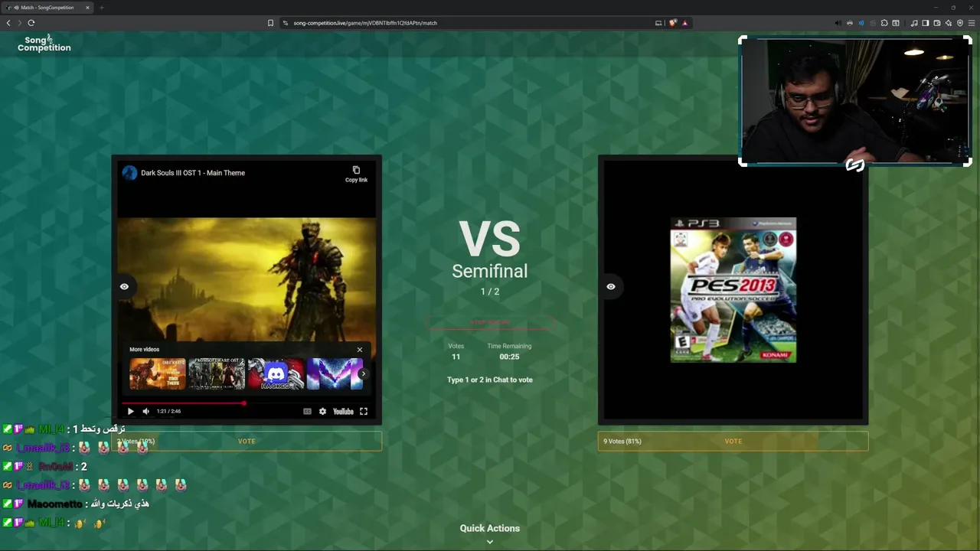Vote for the Dark Souls III theme
This screenshot has height=551, width=980.
(x=247, y=441)
